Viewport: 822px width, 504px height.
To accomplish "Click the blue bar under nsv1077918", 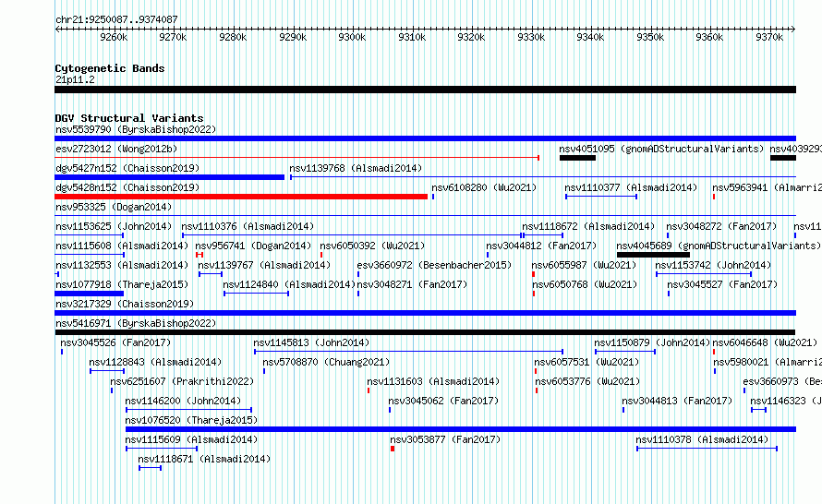I will (89, 294).
